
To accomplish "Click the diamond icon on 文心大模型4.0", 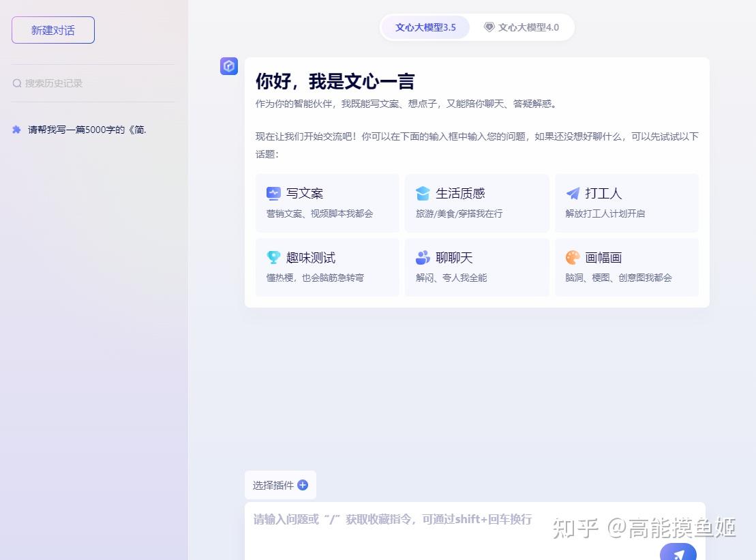I will (488, 27).
